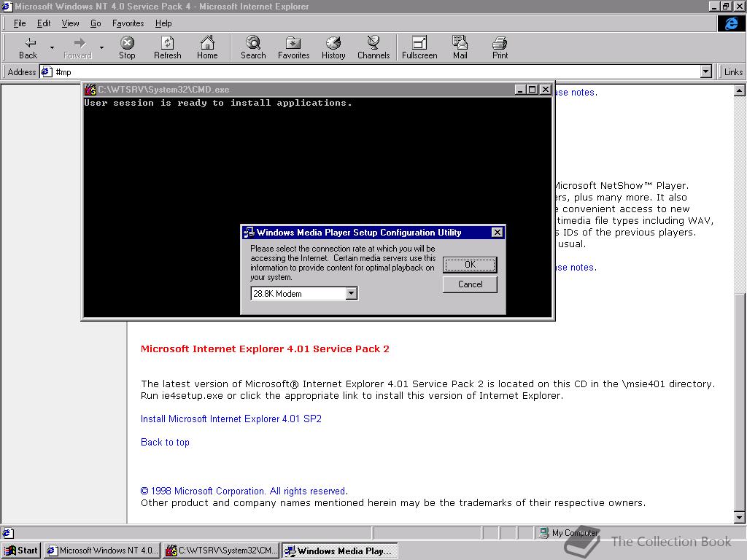Go Back using the toolbar arrow
The image size is (747, 560).
pyautogui.click(x=28, y=47)
